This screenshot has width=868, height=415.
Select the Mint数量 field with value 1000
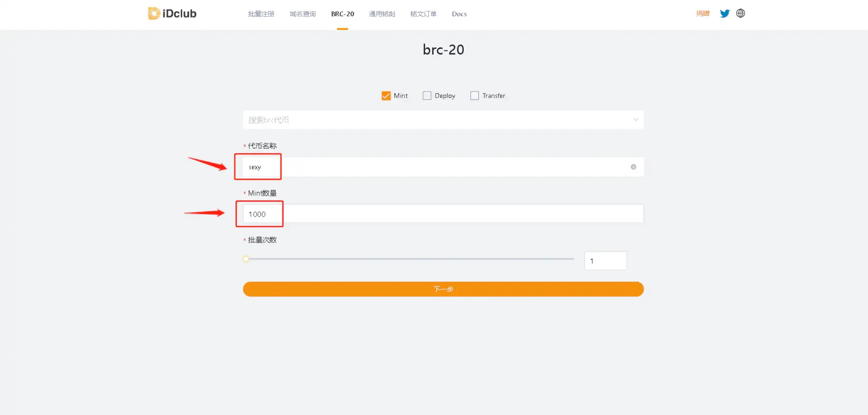point(363,214)
